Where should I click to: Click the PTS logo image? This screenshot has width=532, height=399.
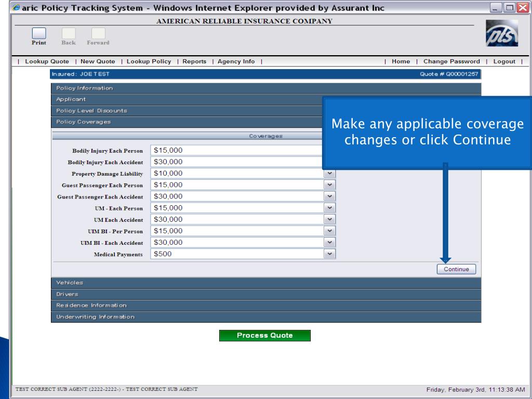[x=502, y=33]
